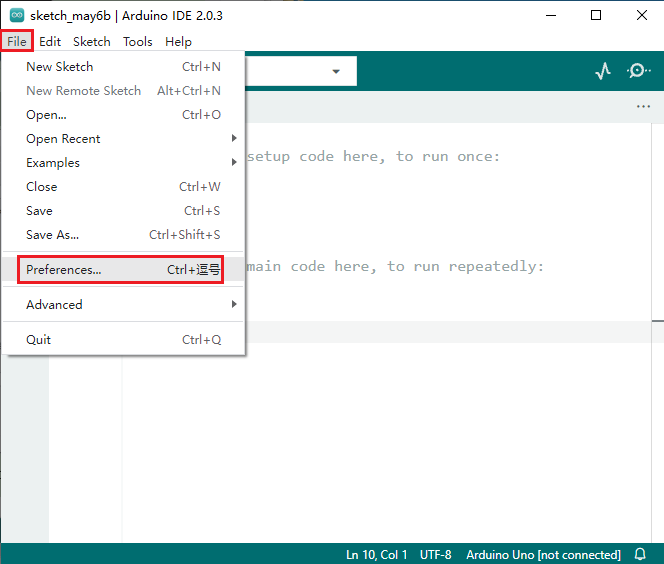
Task: Select Close from the File menu
Action: 123,187
